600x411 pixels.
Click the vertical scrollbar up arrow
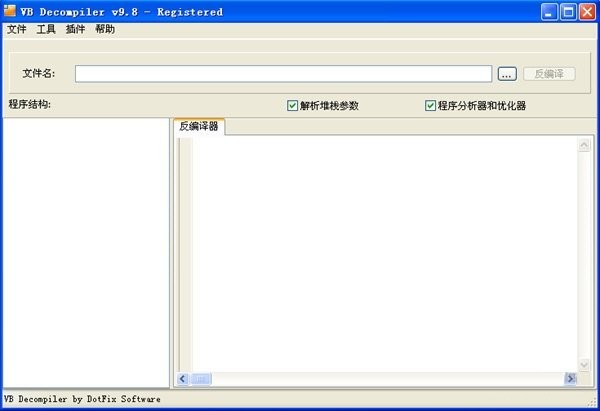[584, 145]
